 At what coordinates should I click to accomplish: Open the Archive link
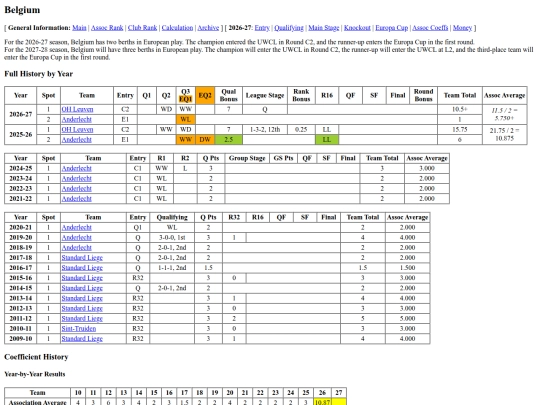click(x=208, y=28)
